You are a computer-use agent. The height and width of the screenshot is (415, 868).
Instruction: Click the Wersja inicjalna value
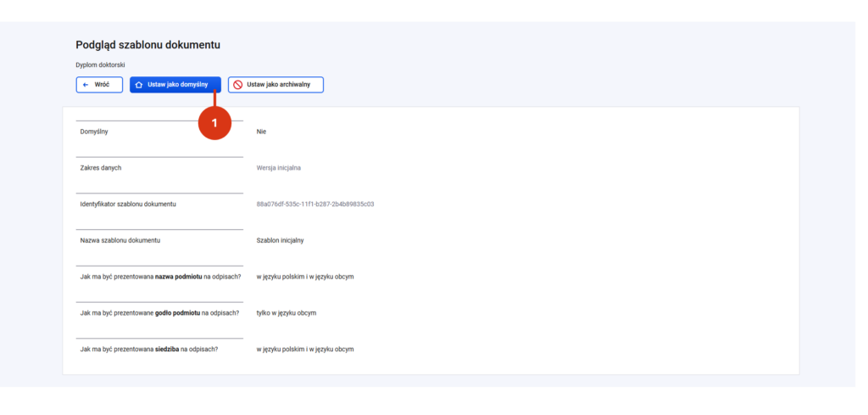click(x=278, y=168)
